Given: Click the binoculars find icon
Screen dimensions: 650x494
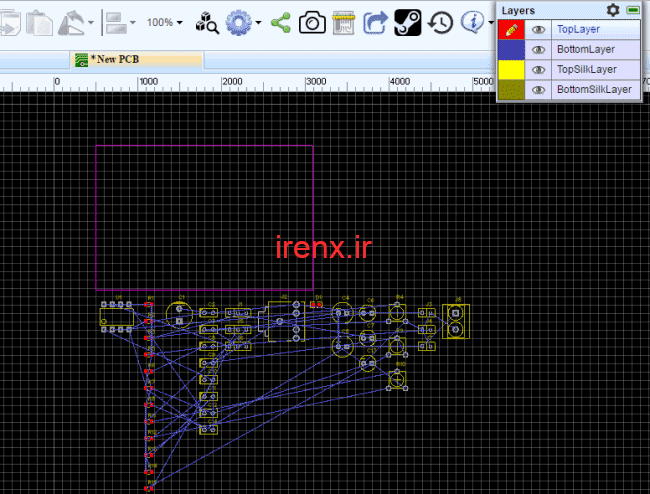Looking at the screenshot, I should (x=205, y=21).
